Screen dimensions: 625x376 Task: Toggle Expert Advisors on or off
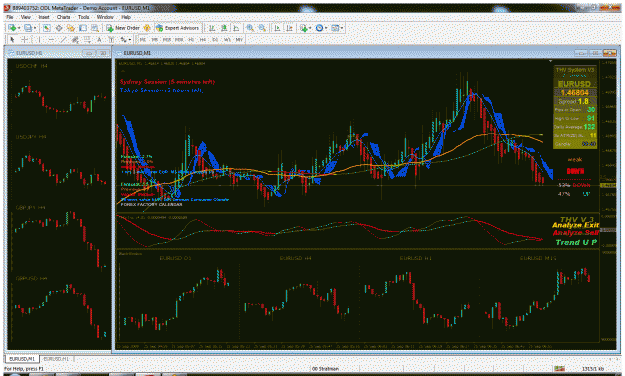coord(177,28)
